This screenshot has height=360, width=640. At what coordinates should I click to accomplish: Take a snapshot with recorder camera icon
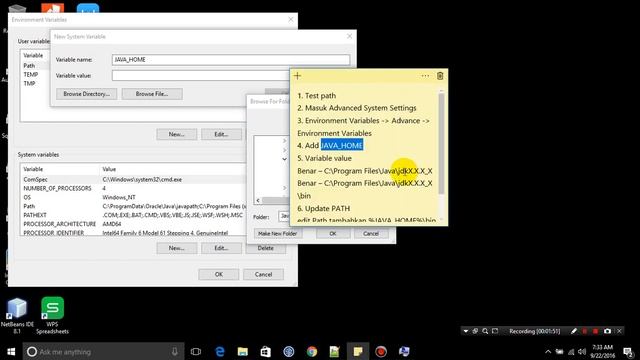607,331
